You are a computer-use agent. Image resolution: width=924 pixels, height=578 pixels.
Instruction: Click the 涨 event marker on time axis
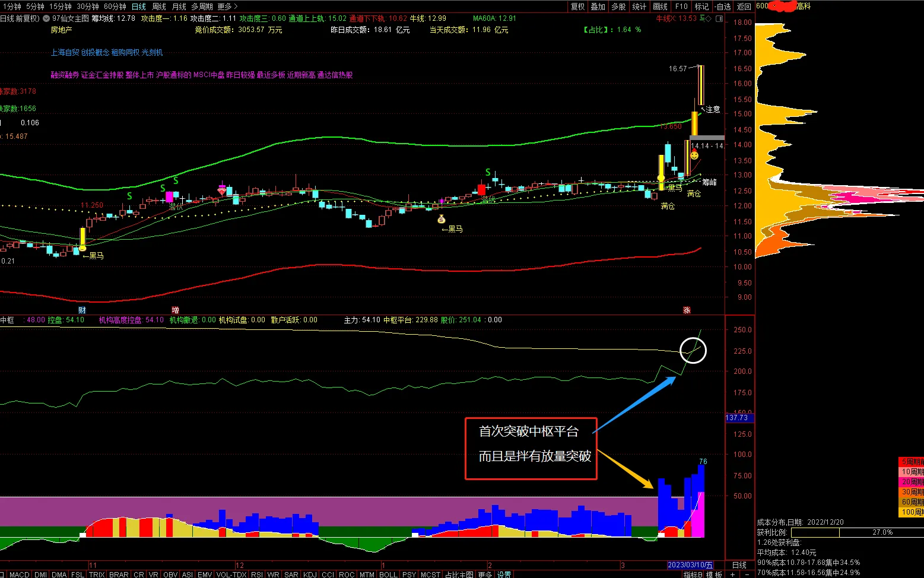tap(687, 310)
